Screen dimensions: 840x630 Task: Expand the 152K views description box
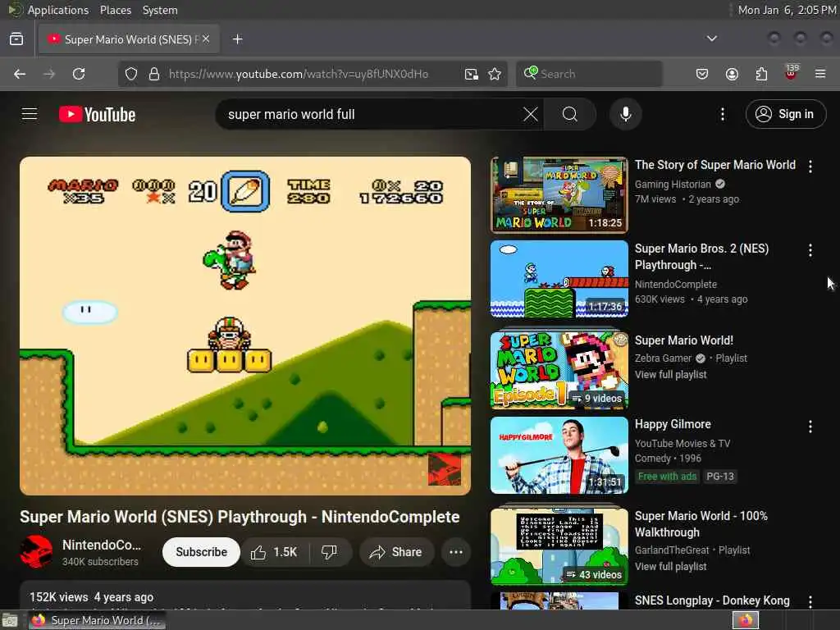coord(245,596)
